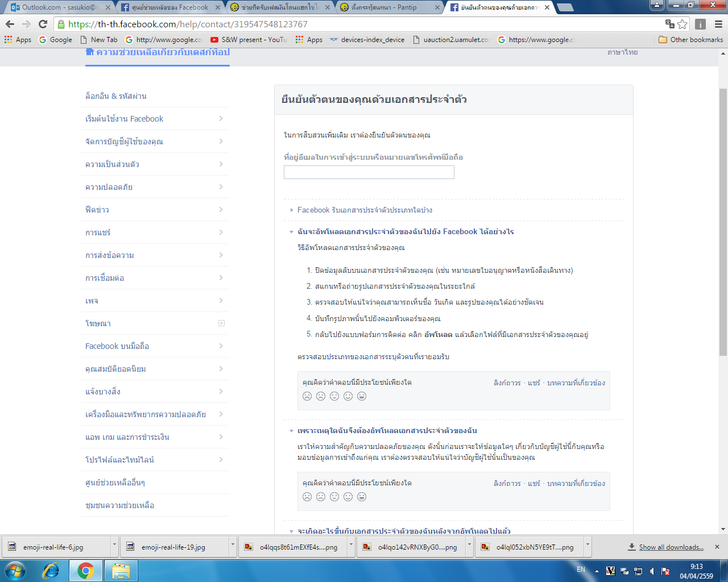Image resolution: width=728 pixels, height=582 pixels.
Task: Click the external link icon beside โฆษณา
Action: 221,323
